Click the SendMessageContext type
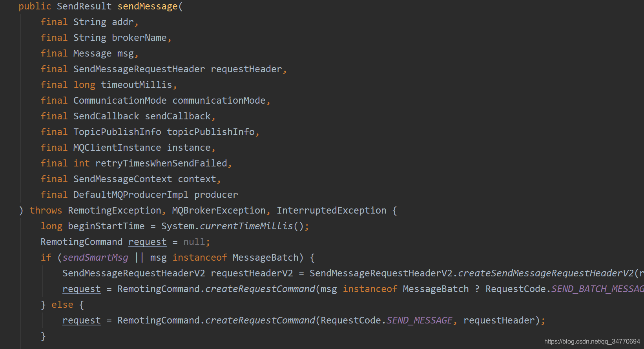The height and width of the screenshot is (349, 644). pos(123,179)
